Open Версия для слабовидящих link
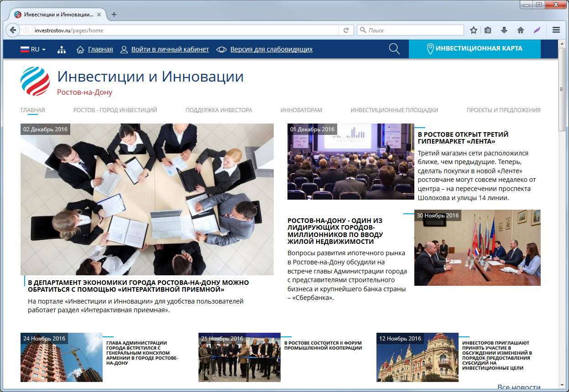The image size is (569, 392). (x=271, y=49)
